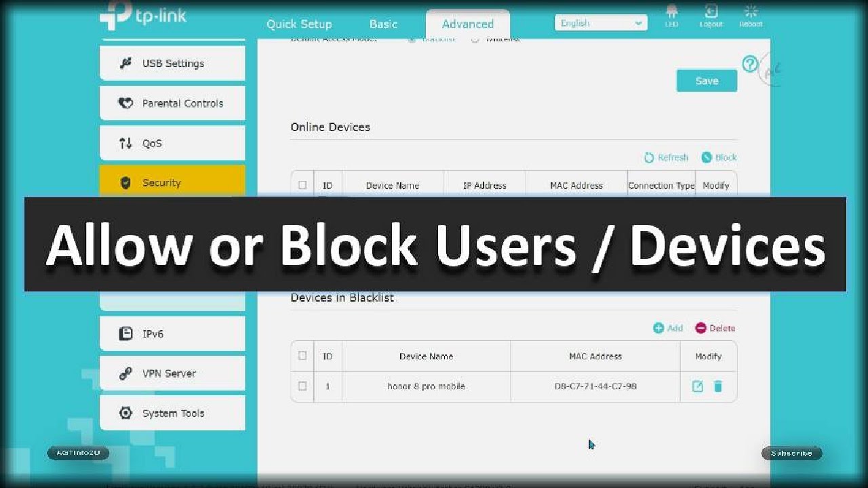Screen dimensions: 868x488
Task: Open the help question mark icon
Action: pyautogui.click(x=750, y=64)
